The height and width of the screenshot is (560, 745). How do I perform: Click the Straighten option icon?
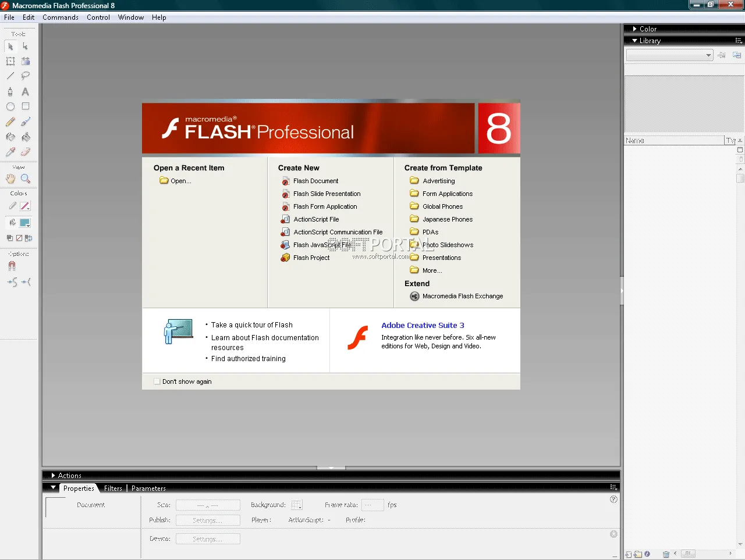pos(26,282)
